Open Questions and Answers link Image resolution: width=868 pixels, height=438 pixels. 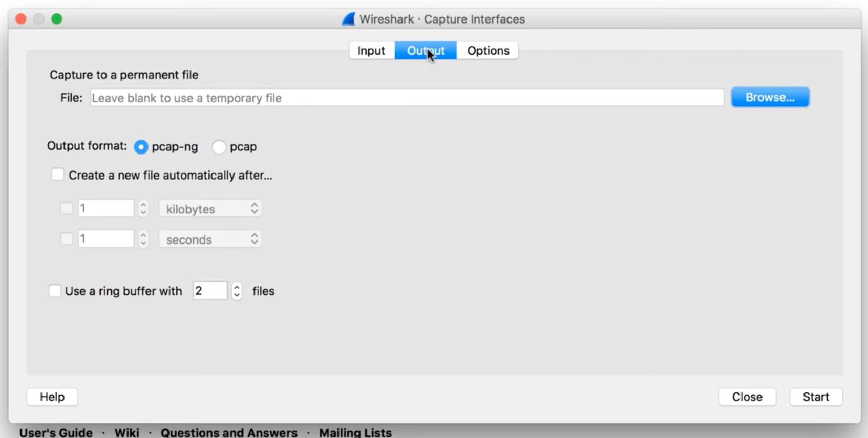[229, 432]
